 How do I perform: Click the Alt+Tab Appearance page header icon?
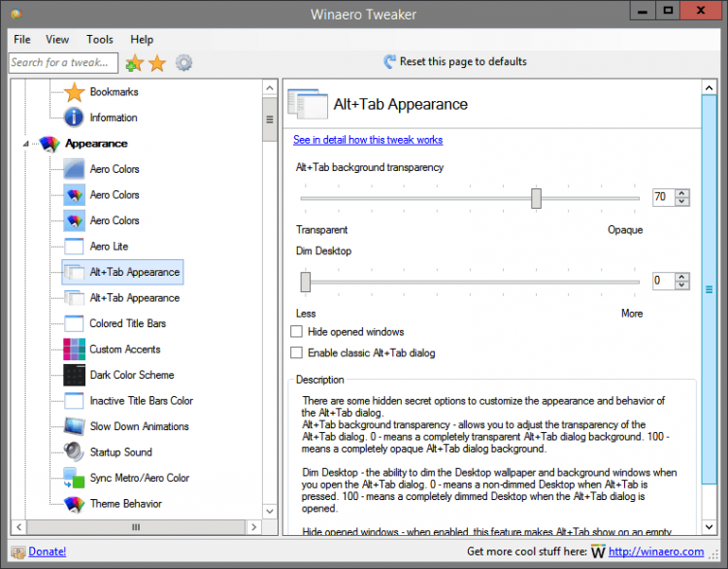point(308,104)
